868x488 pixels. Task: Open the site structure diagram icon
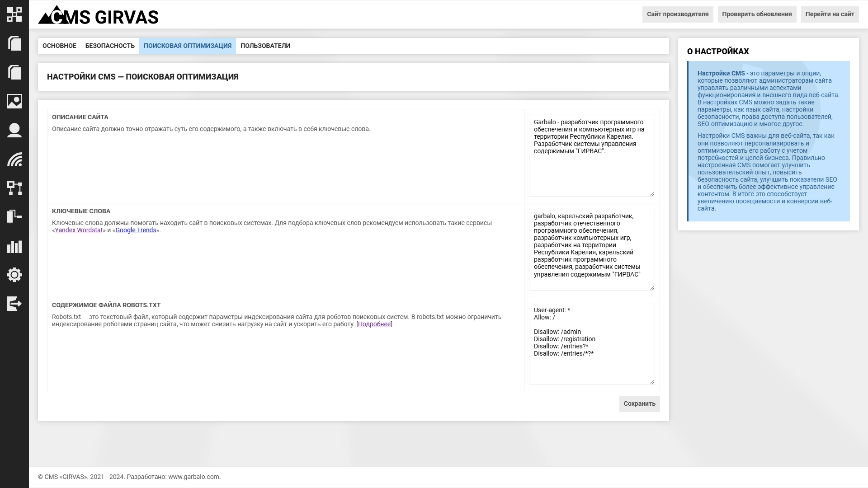pyautogui.click(x=14, y=188)
